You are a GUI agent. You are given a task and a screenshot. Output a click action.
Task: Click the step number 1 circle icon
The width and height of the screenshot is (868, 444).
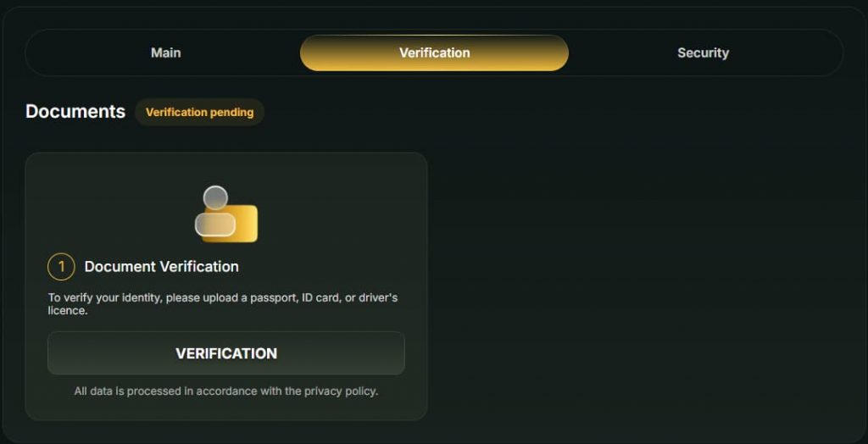[x=61, y=267]
